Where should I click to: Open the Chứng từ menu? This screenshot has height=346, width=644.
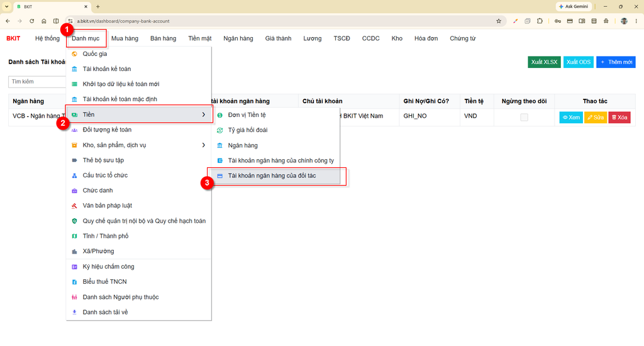(462, 38)
